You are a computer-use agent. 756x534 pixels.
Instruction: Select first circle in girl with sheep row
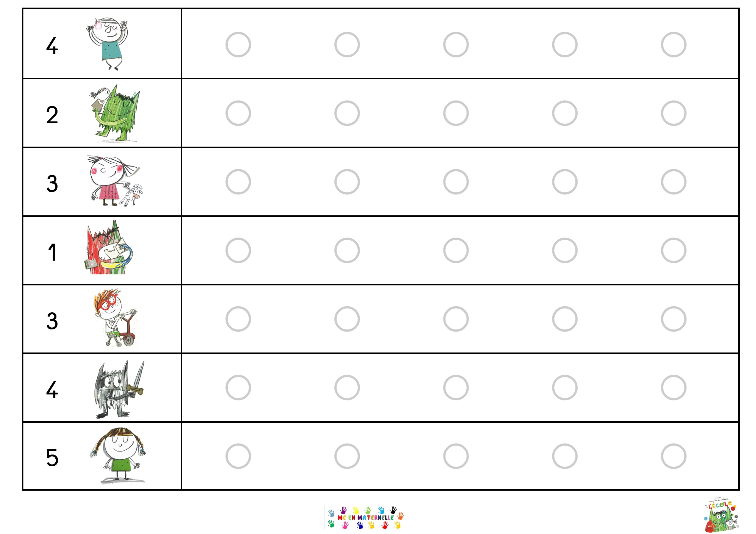(238, 182)
